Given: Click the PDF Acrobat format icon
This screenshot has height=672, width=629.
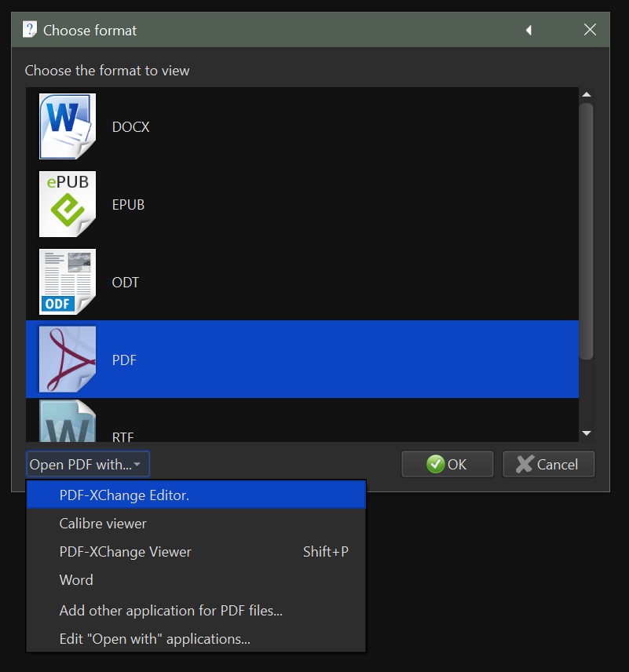Looking at the screenshot, I should click(x=68, y=359).
